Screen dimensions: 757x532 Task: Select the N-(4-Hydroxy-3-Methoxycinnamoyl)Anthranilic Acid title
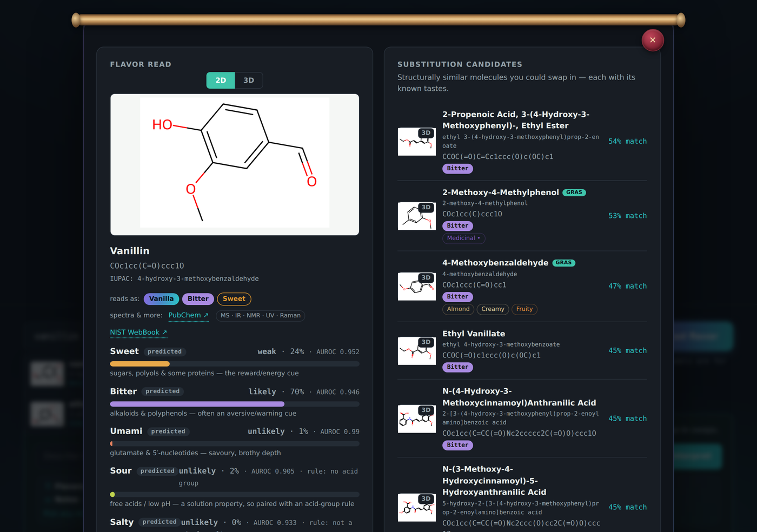point(519,397)
